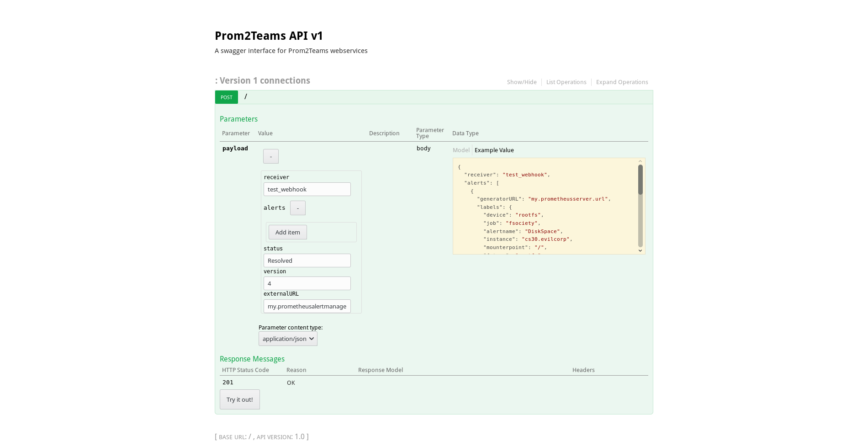Click the List Operations link

coord(566,82)
